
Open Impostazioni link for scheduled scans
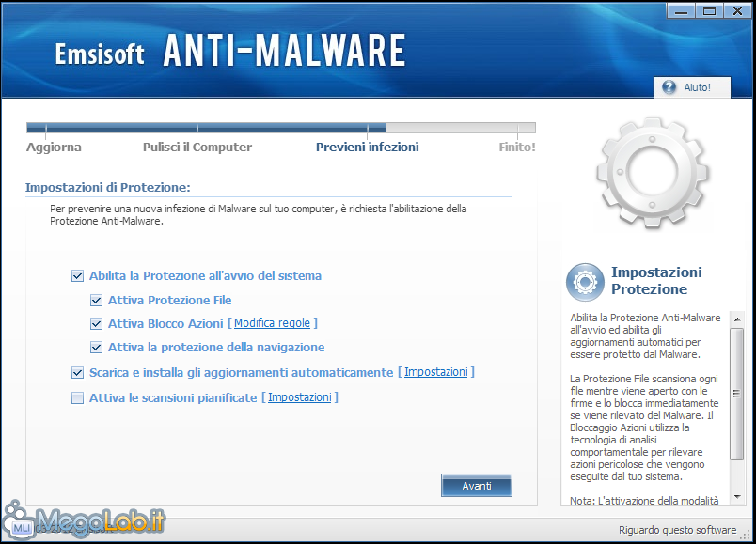[299, 397]
